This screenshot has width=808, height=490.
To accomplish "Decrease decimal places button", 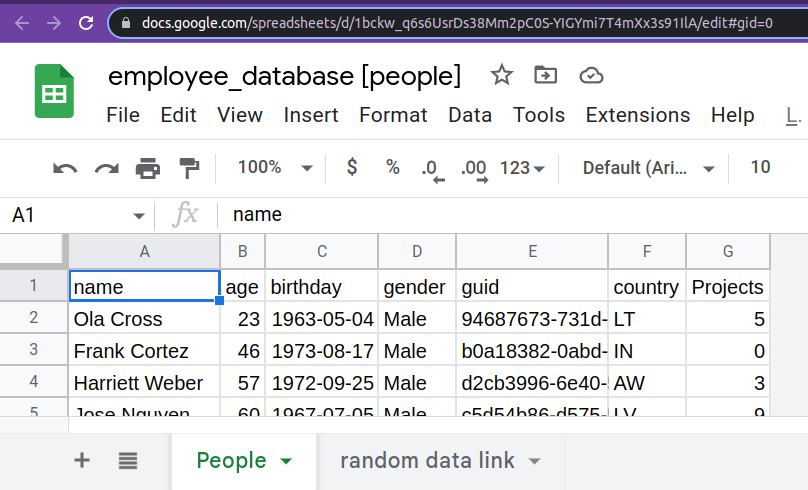I will [x=432, y=170].
